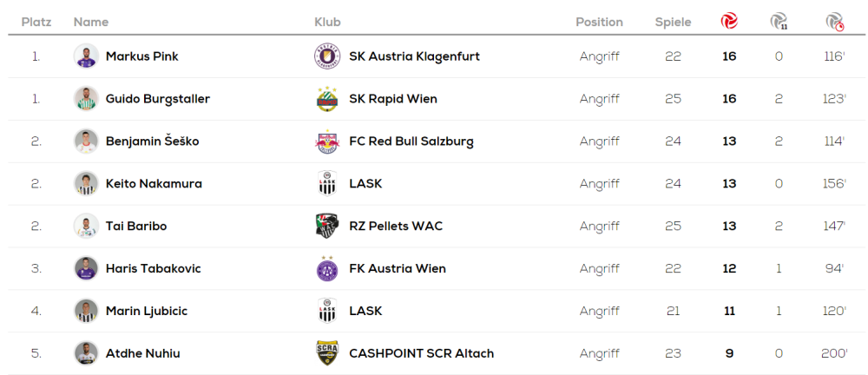Click Tai Baribo's player avatar
The width and height of the screenshot is (868, 375).
click(85, 227)
